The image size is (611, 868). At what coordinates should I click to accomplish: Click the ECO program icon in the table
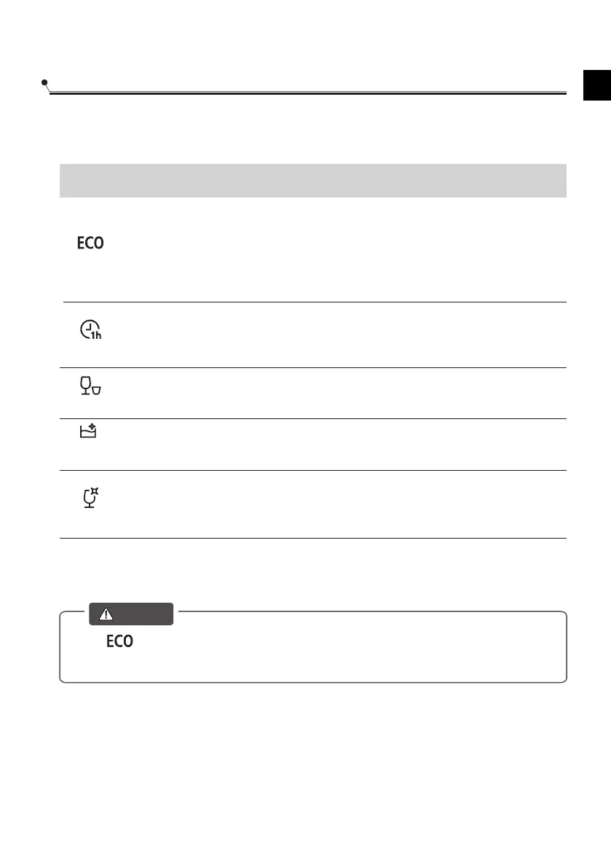click(x=91, y=243)
